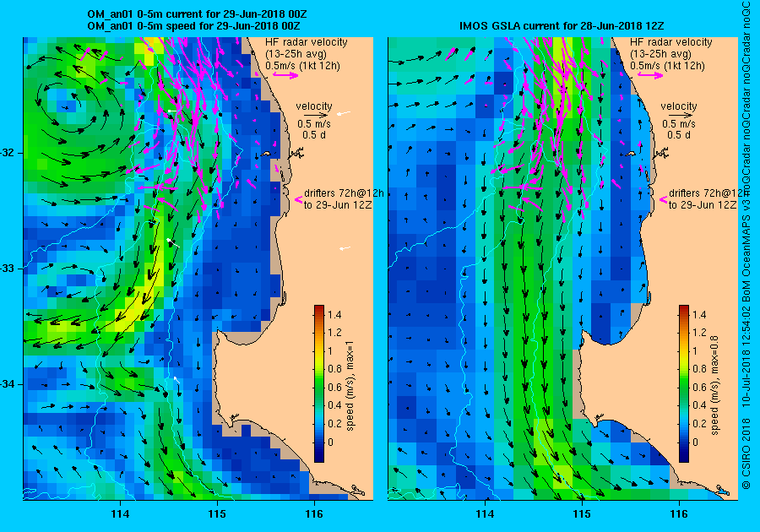Click 'drifters 72h@12' label in IMOS GSLA map
760x532 pixels.
(x=707, y=193)
